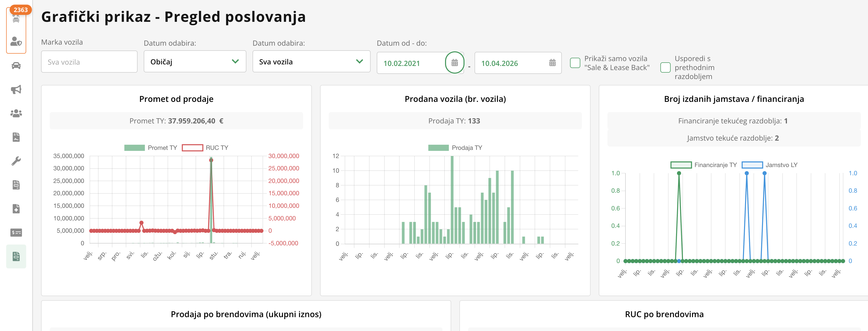Open the user shield sidebar icon

point(16,41)
